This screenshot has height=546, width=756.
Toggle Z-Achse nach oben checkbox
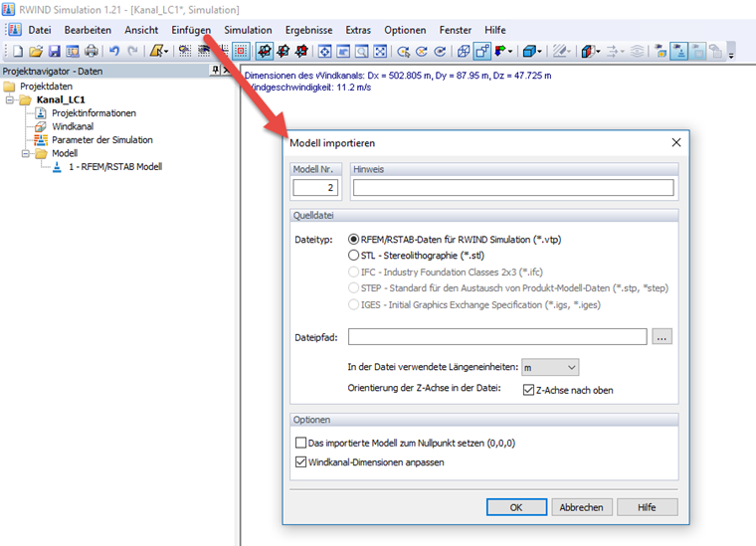[x=528, y=390]
